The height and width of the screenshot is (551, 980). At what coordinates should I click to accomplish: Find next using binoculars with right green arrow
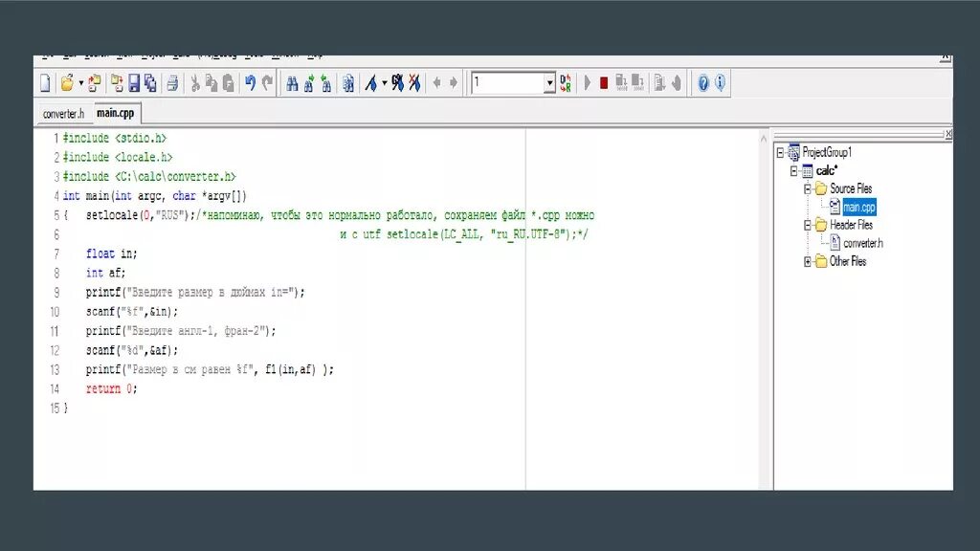coord(309,83)
